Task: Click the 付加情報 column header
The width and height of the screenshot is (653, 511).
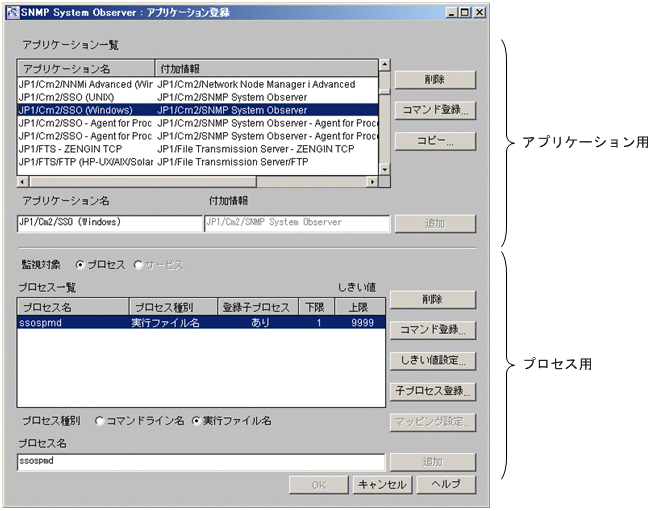Action: point(267,69)
